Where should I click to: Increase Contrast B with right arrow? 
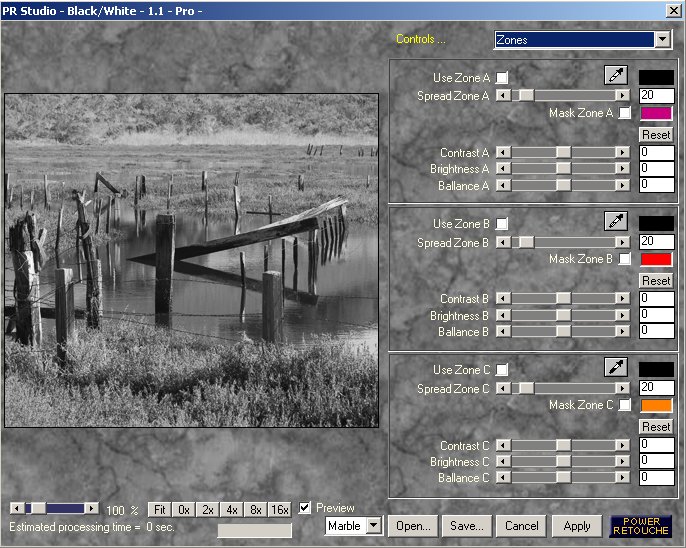pos(622,298)
